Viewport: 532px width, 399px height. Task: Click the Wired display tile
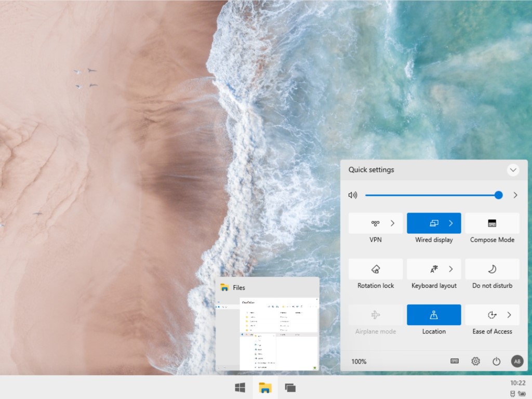click(427, 223)
